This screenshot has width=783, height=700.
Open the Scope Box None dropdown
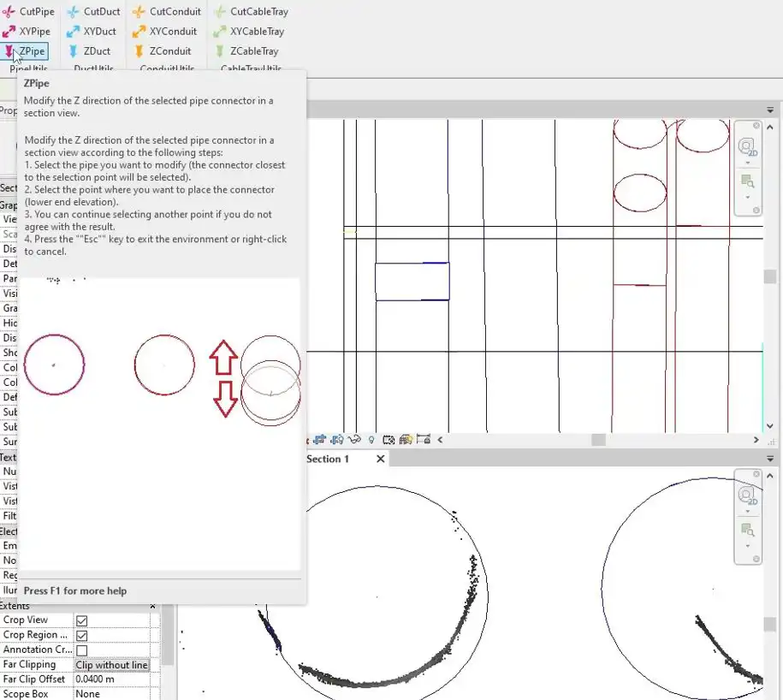[x=112, y=694]
